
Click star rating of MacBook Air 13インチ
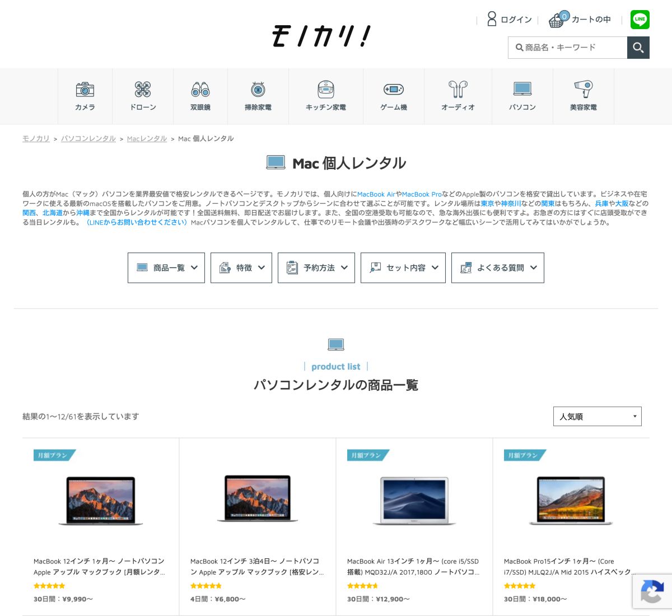[363, 586]
